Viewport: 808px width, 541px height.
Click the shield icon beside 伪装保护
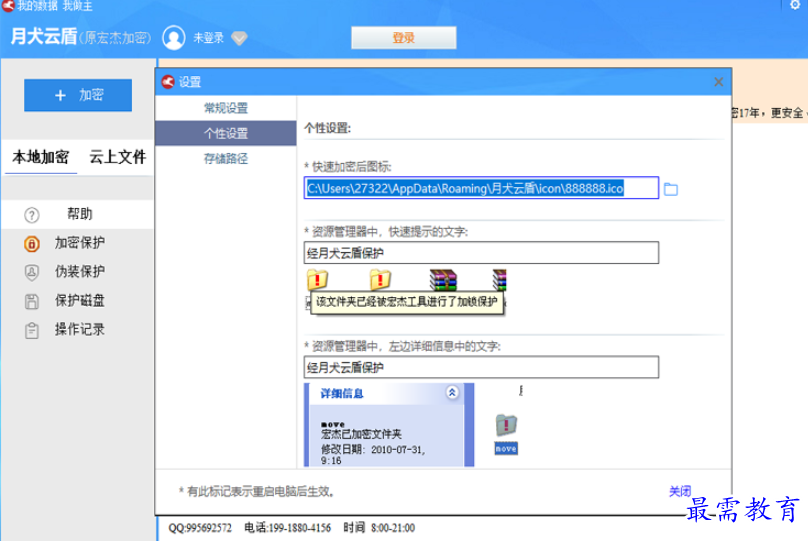tap(32, 273)
